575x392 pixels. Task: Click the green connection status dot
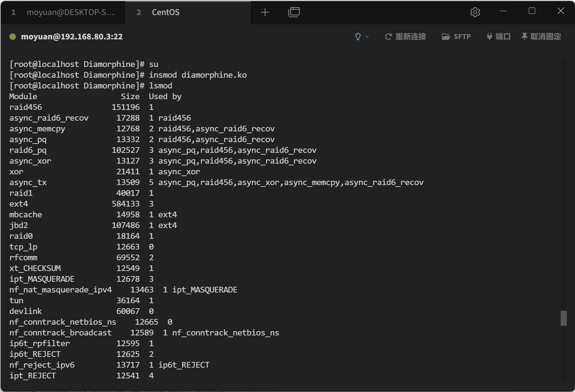13,37
